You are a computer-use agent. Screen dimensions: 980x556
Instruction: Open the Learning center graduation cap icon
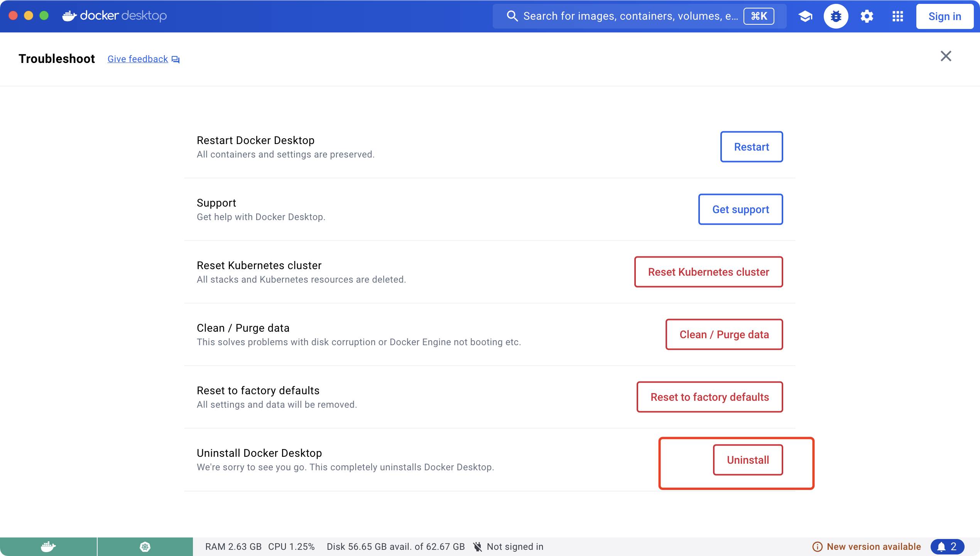805,16
